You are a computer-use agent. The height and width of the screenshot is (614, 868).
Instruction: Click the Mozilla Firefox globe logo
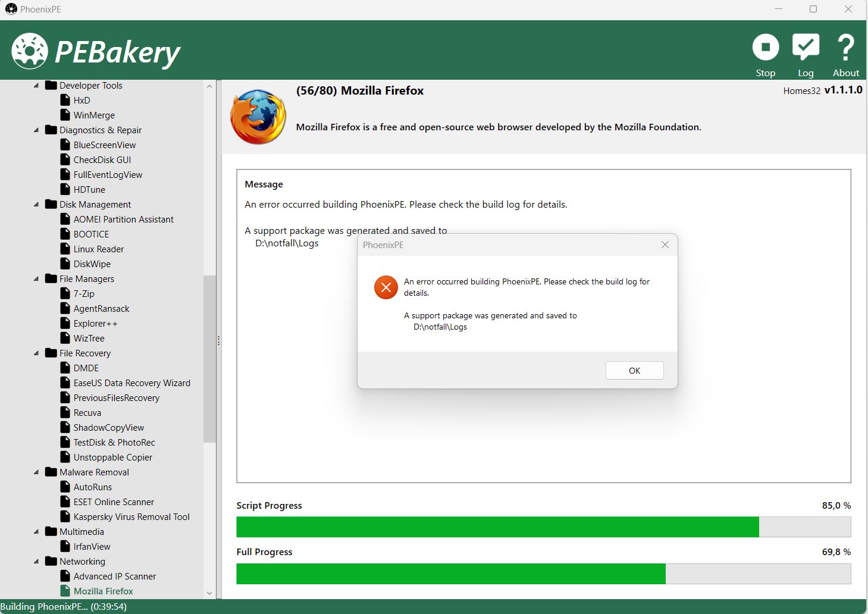tap(258, 117)
